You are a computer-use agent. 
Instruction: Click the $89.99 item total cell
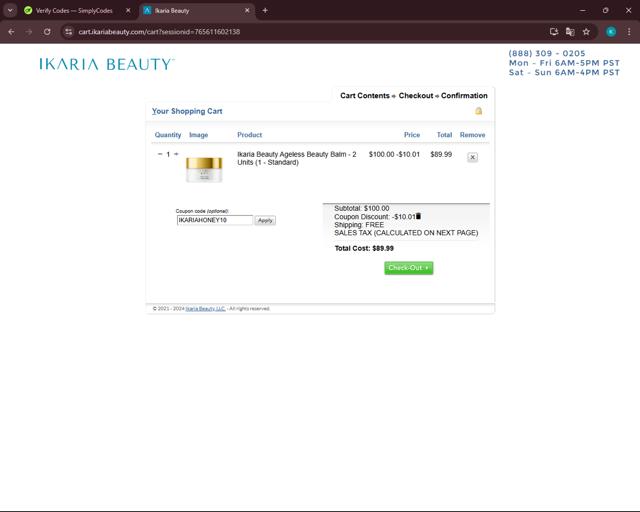(x=441, y=154)
